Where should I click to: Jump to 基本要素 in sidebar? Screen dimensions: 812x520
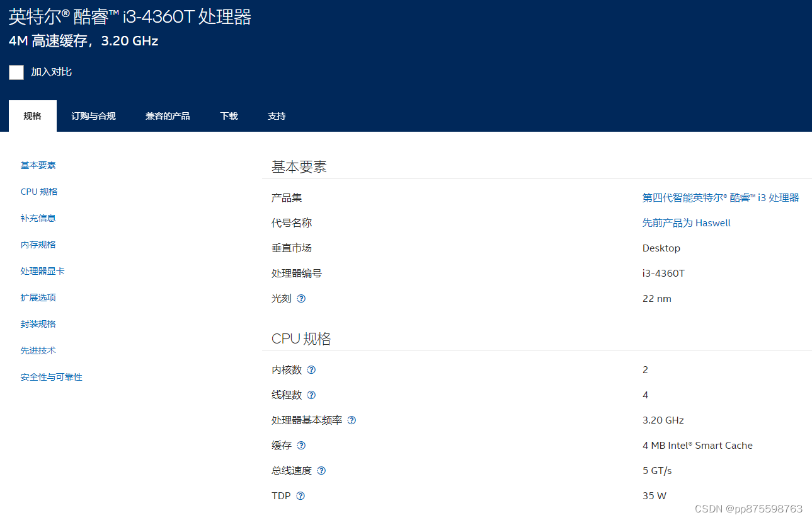point(38,165)
